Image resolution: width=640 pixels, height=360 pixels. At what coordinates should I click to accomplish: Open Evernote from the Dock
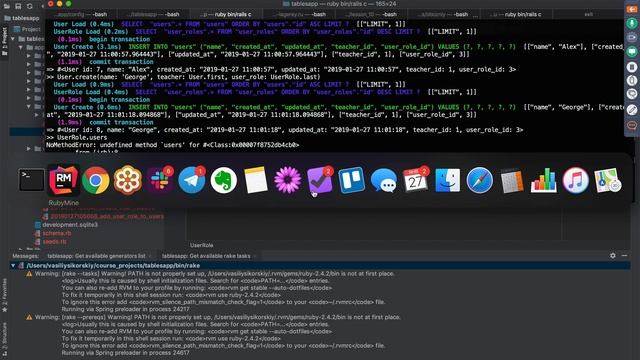pos(224,180)
